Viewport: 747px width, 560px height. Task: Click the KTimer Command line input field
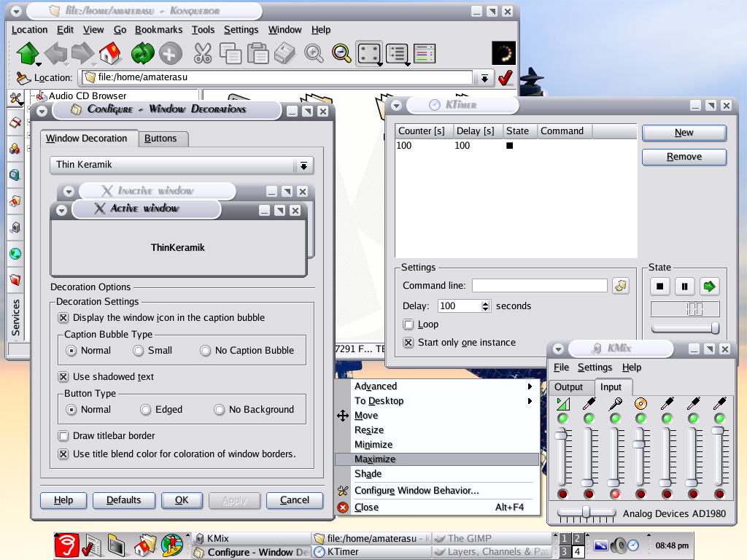point(539,286)
